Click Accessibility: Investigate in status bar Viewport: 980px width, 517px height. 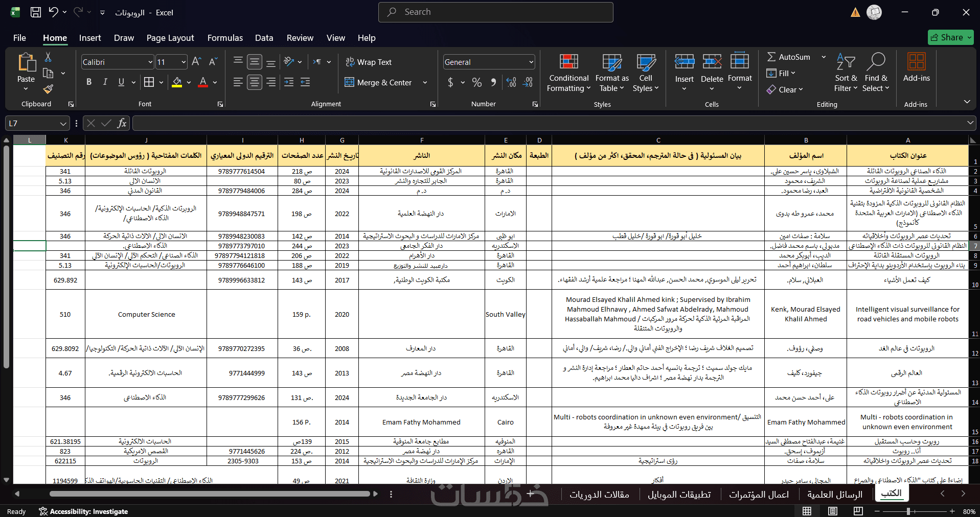[83, 511]
